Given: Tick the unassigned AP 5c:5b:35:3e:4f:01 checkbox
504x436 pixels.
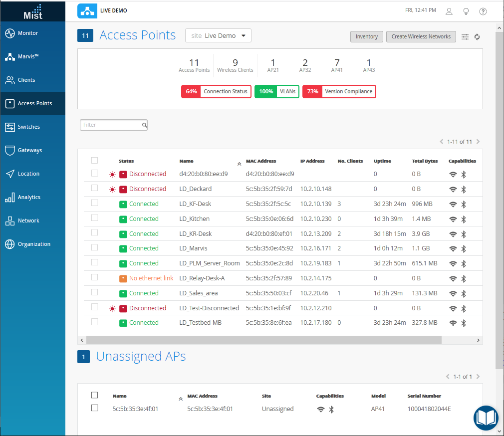Looking at the screenshot, I should [x=95, y=408].
